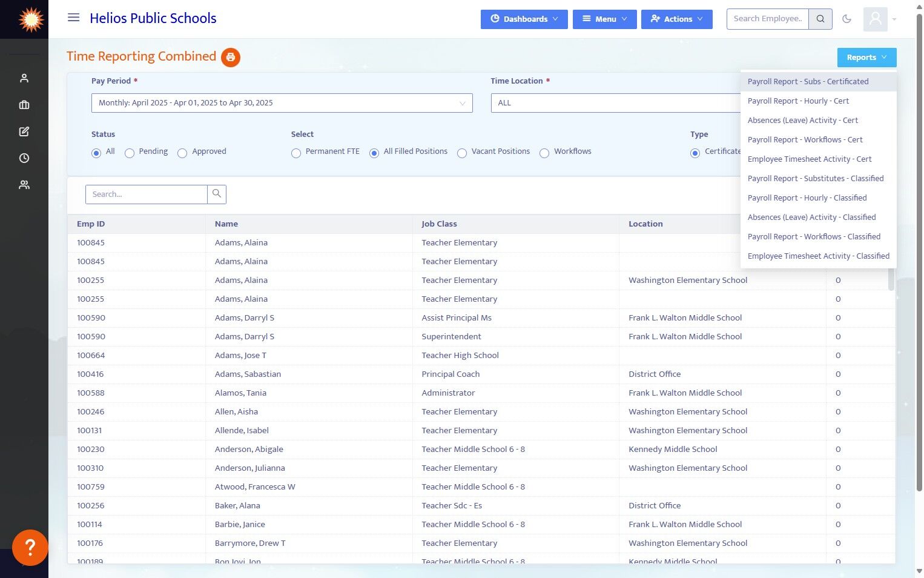Toggle the hamburger sidebar menu
Viewport: 924px width, 578px height.
click(73, 18)
